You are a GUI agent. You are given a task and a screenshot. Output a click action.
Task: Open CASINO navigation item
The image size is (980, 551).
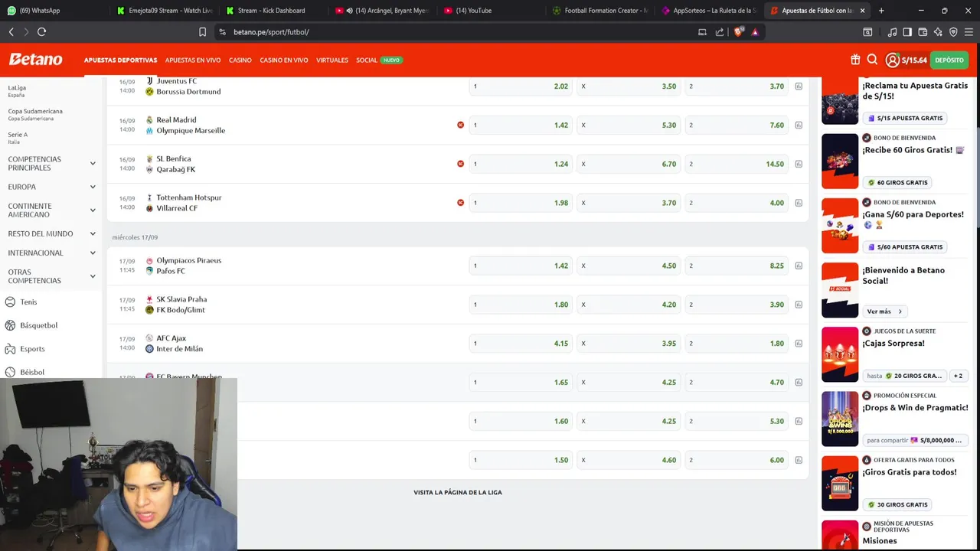tap(240, 60)
